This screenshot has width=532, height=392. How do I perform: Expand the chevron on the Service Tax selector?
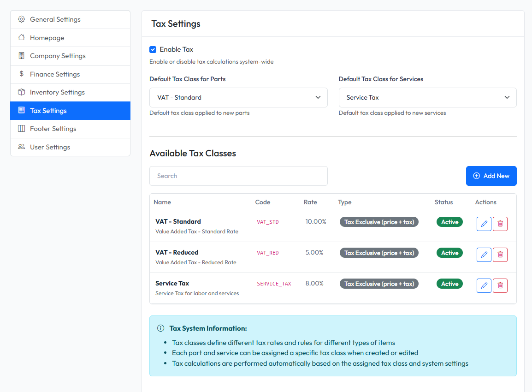click(507, 97)
